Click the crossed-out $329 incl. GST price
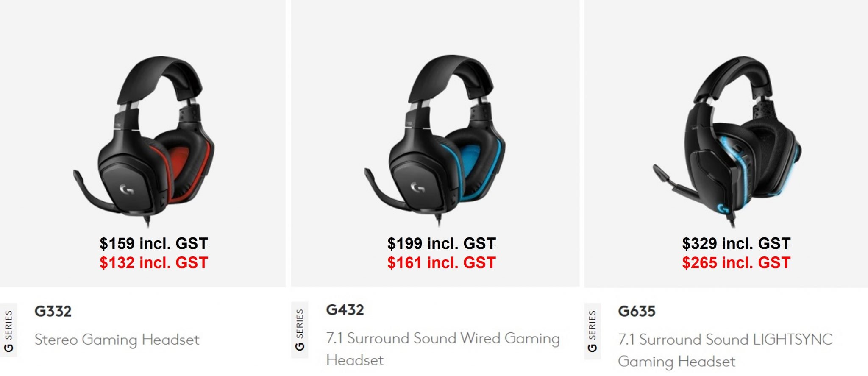Screen dimensions: 868x376 (736, 243)
